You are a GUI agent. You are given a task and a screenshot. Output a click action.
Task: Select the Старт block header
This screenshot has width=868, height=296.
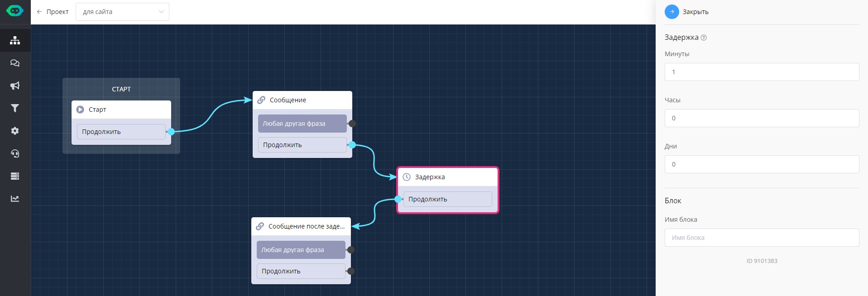pos(121,110)
